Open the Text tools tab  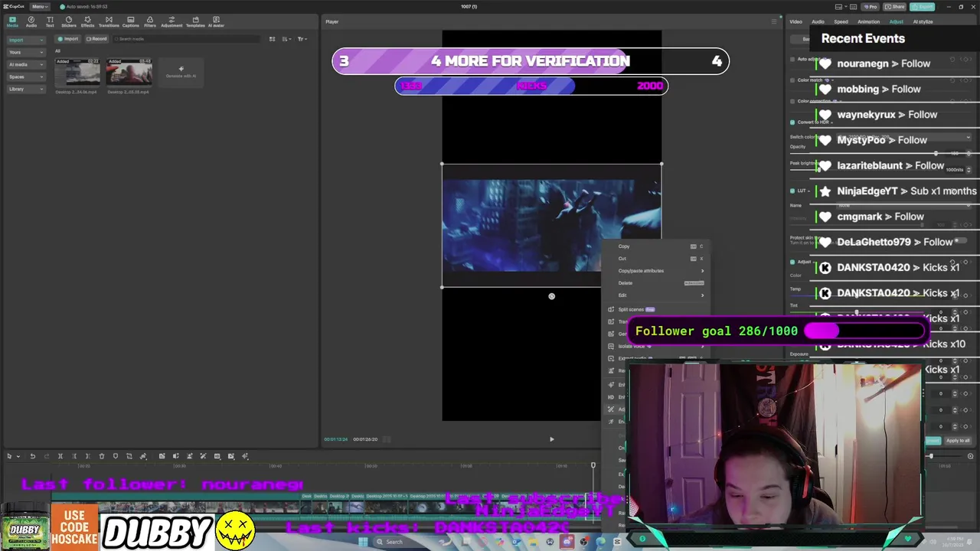pos(50,21)
